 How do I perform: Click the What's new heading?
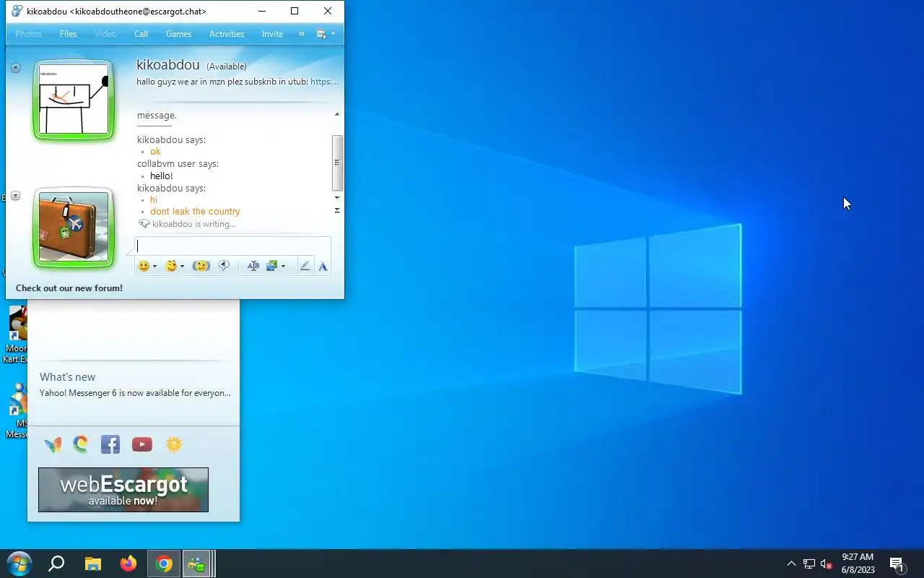[67, 377]
